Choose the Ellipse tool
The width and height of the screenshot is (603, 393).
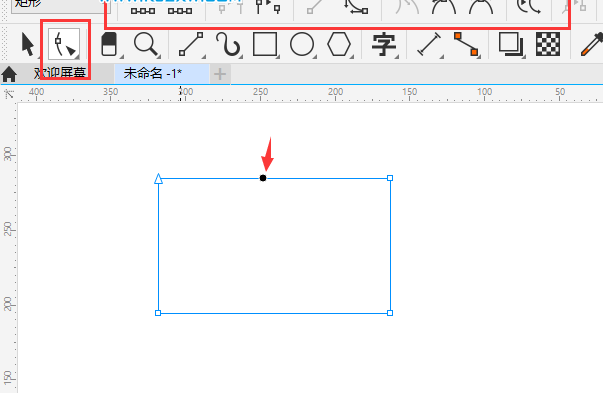[x=302, y=44]
